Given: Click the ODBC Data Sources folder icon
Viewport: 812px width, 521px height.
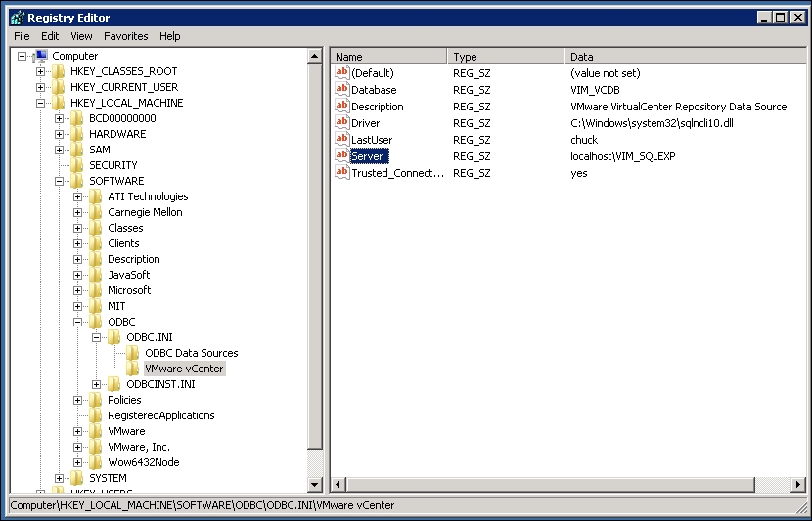Looking at the screenshot, I should 133,353.
